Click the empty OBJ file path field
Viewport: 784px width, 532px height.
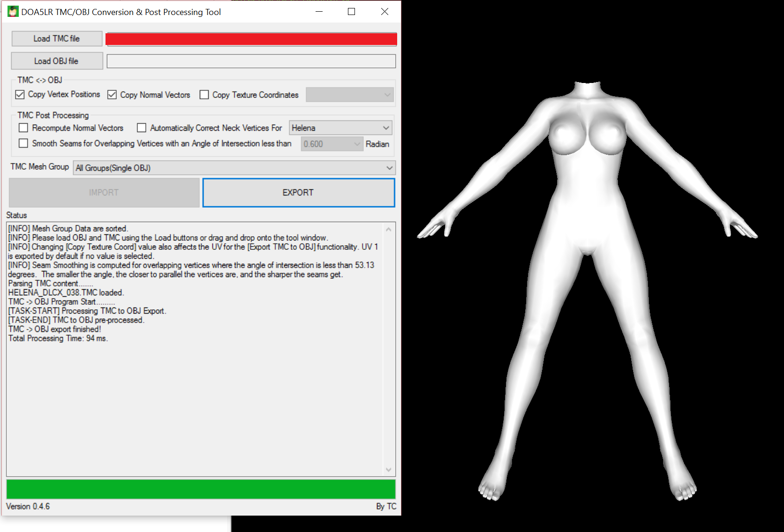(251, 61)
